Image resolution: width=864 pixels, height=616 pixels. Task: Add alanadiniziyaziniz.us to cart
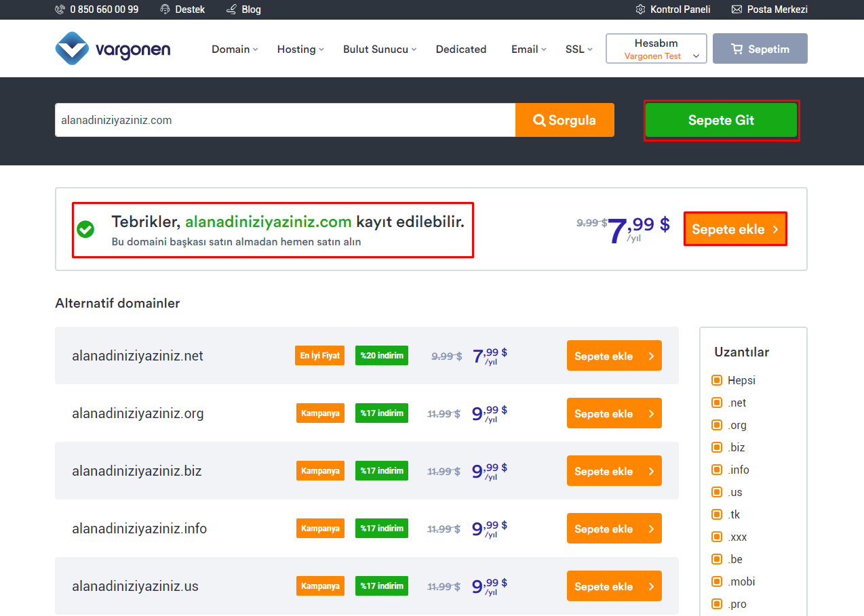pos(614,586)
